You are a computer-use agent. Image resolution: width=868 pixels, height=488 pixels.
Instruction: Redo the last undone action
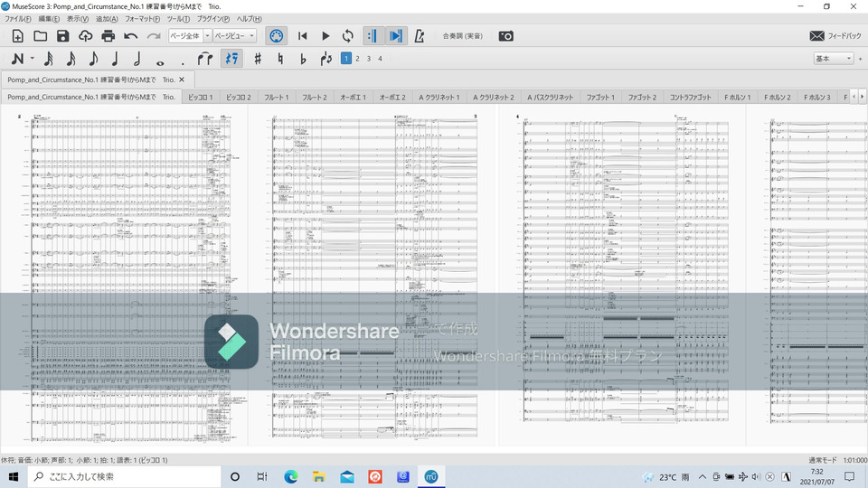pyautogui.click(x=154, y=36)
